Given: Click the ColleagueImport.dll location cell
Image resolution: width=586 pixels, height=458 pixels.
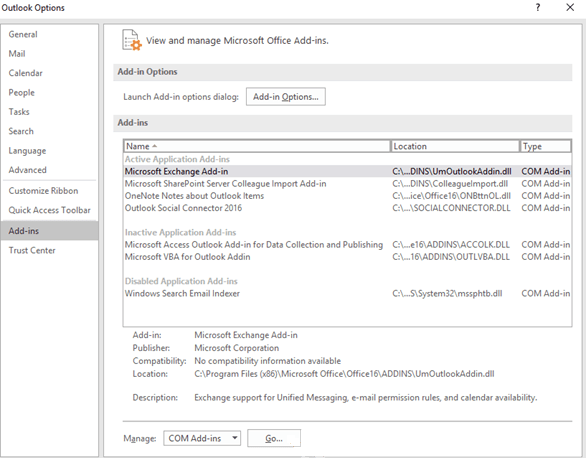Looking at the screenshot, I should [450, 184].
